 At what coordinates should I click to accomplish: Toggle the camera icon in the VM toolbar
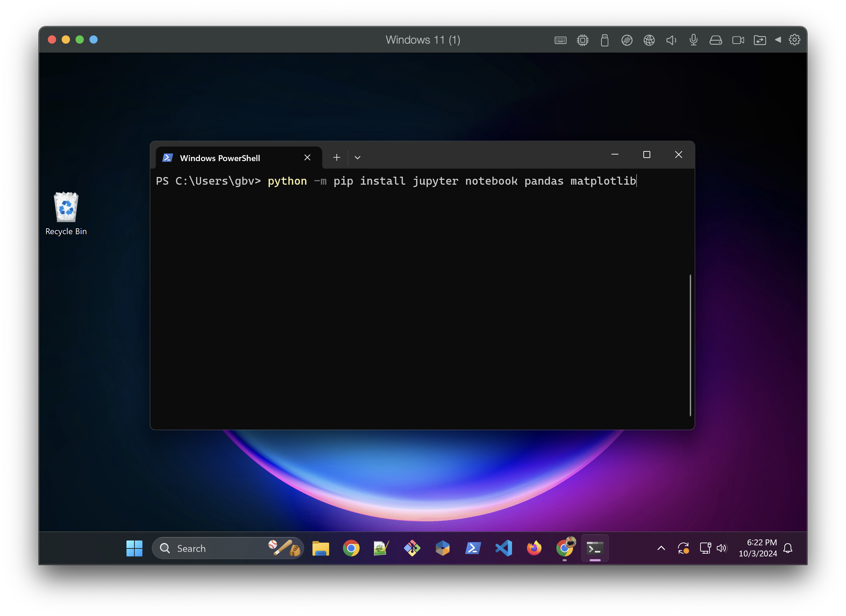point(738,40)
